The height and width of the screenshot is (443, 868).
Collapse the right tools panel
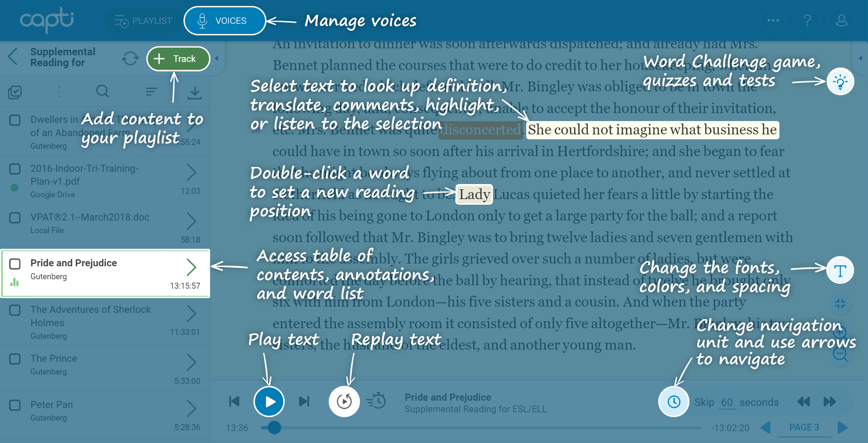(861, 58)
